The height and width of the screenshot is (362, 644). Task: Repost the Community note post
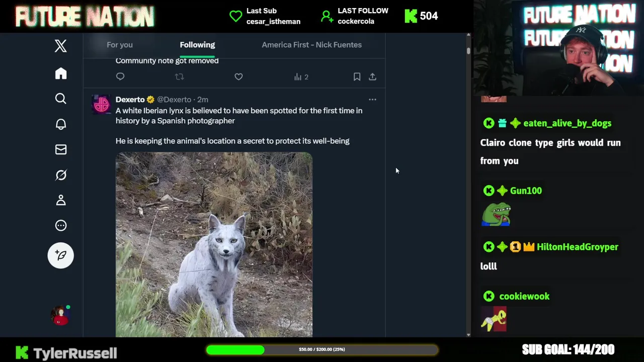(179, 77)
